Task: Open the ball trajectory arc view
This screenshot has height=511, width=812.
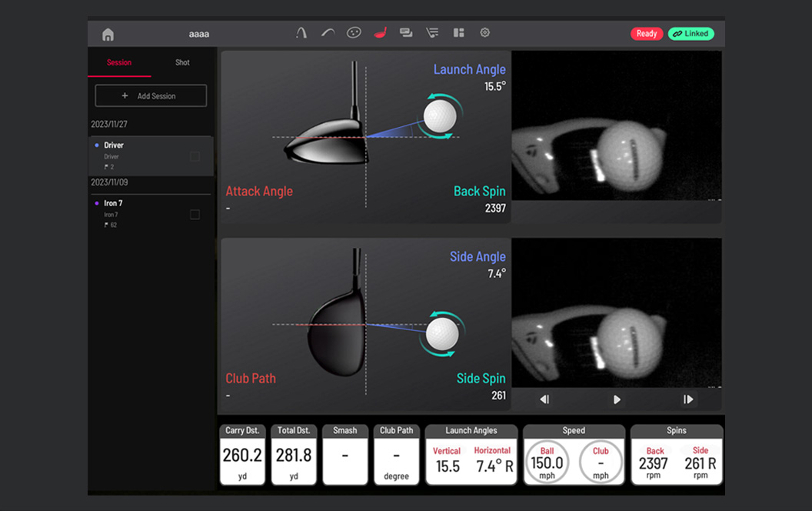Action: coord(301,33)
